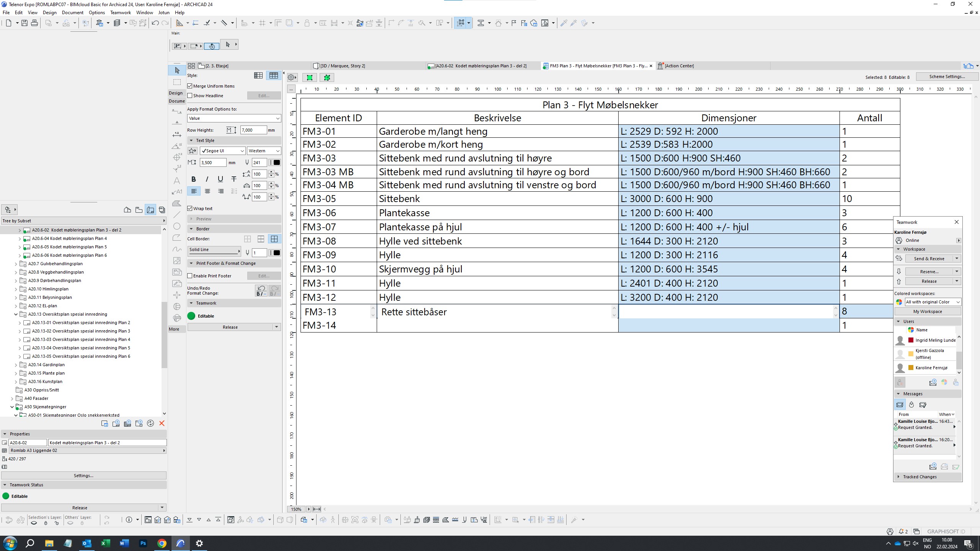Viewport: 980px width, 551px height.
Task: Click the Italic text format icon
Action: point(207,179)
